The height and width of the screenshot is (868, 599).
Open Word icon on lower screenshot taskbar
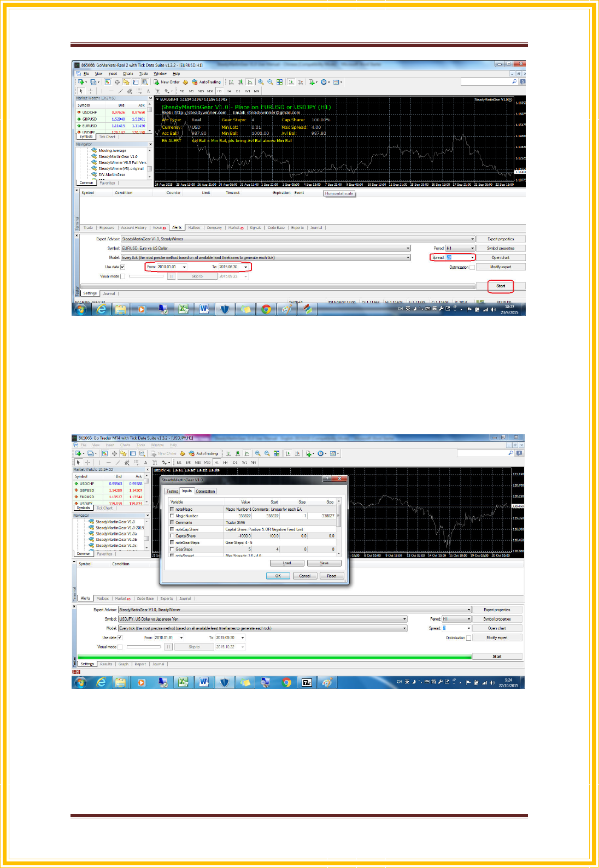click(204, 682)
